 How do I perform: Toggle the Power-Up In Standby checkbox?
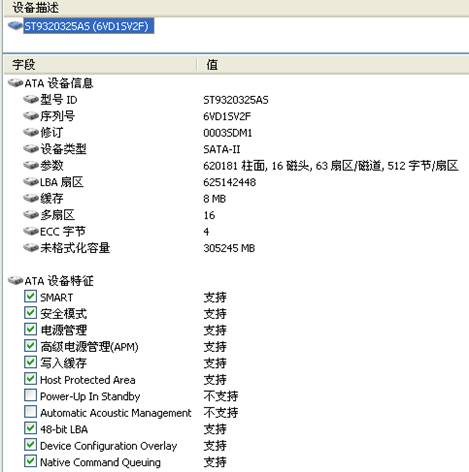30,395
